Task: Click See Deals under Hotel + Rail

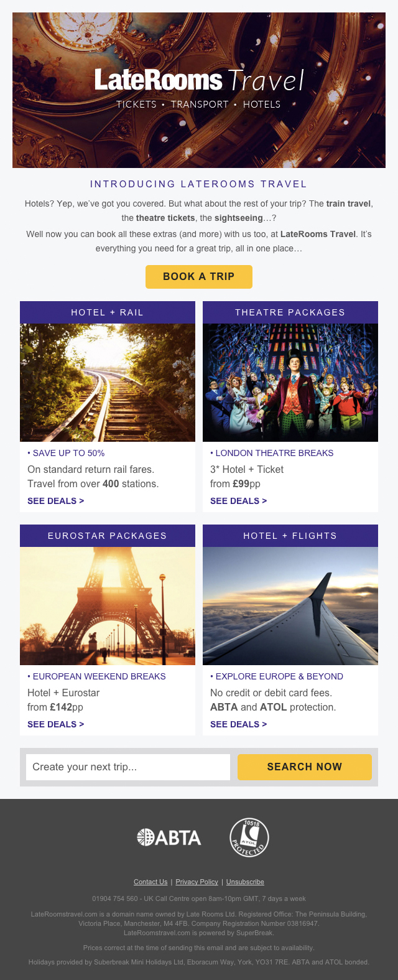Action: pyautogui.click(x=56, y=501)
